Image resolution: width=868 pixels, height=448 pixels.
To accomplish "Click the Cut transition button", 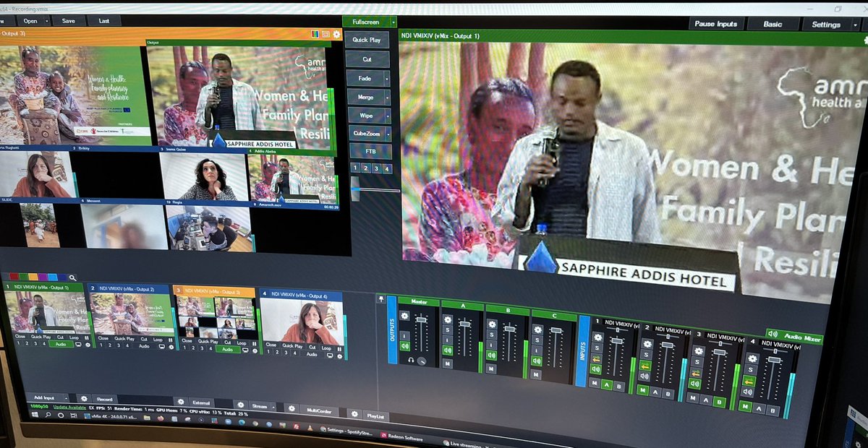I will [x=367, y=59].
